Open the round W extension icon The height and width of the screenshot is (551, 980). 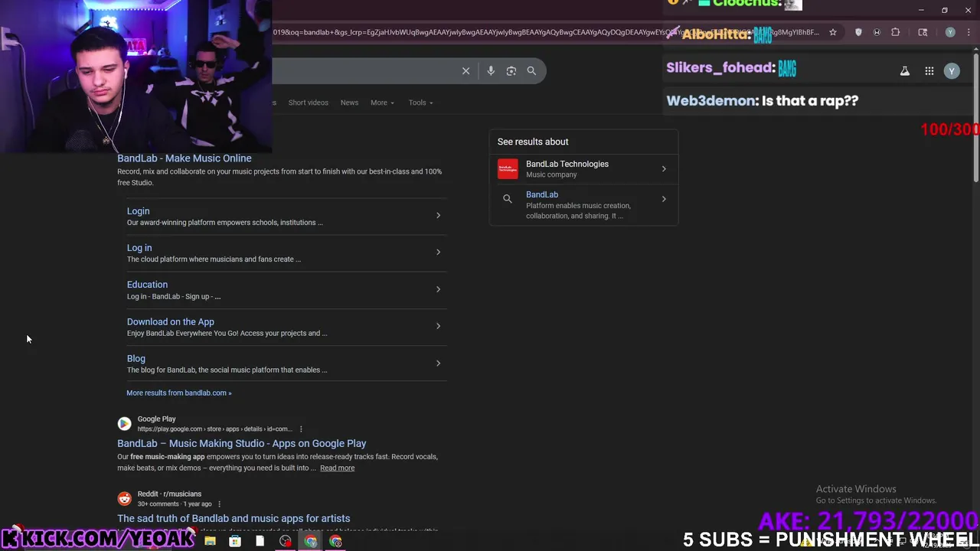point(877,32)
